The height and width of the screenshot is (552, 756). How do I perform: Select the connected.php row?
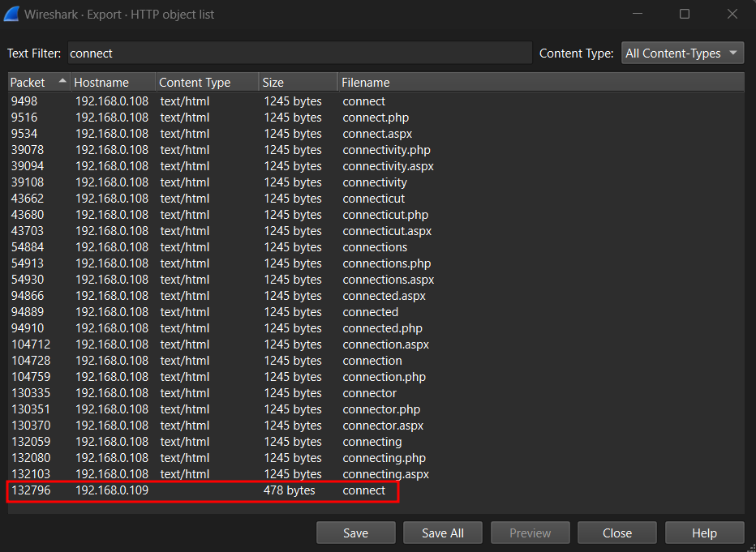click(x=376, y=328)
